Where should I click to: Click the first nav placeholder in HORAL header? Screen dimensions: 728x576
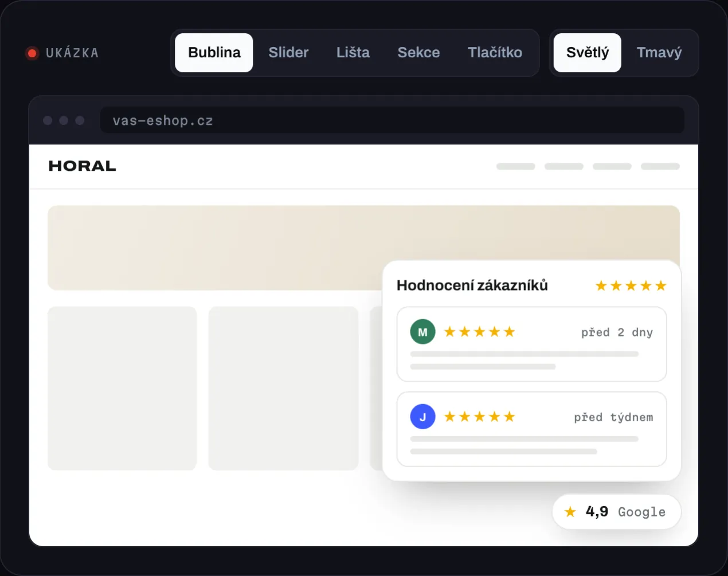click(x=516, y=166)
